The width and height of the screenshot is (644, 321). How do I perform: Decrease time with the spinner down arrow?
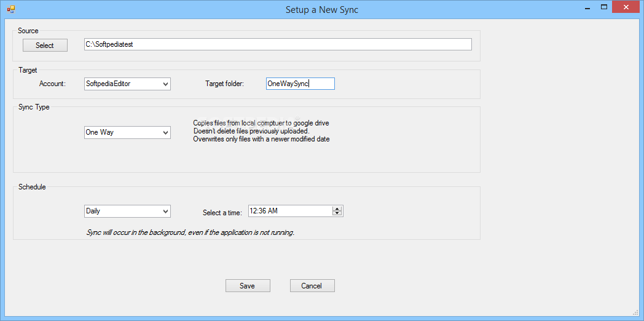tap(337, 214)
